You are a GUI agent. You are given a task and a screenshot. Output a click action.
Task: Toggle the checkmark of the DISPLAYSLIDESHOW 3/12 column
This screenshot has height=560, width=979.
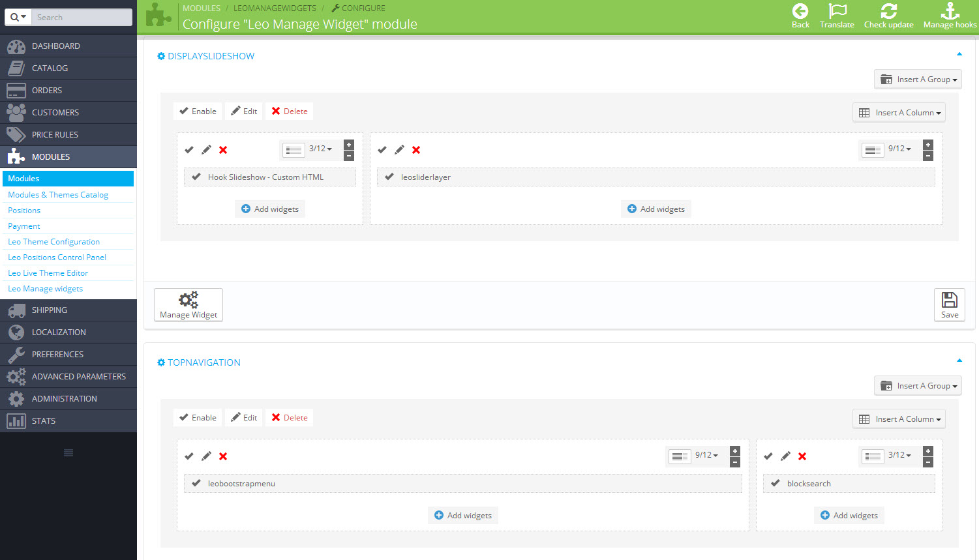point(189,150)
